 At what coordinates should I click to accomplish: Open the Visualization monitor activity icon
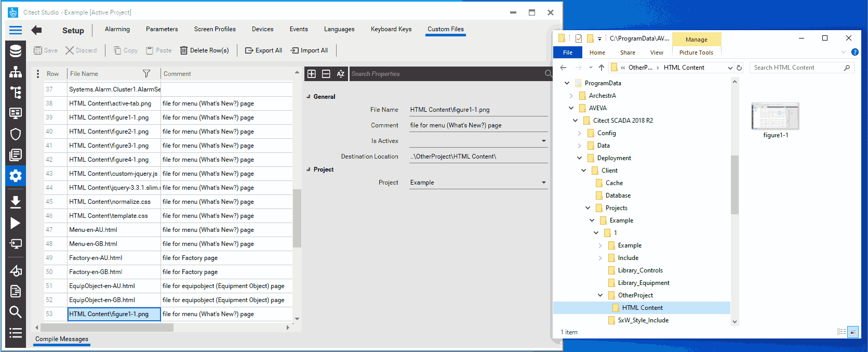(x=16, y=113)
